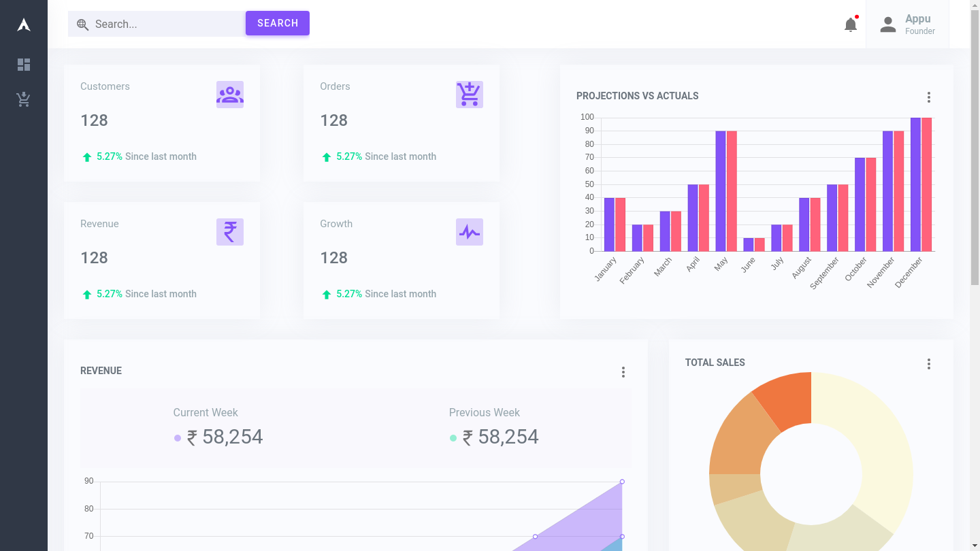Click the September axis label
This screenshot has height=551, width=980.
(x=825, y=273)
